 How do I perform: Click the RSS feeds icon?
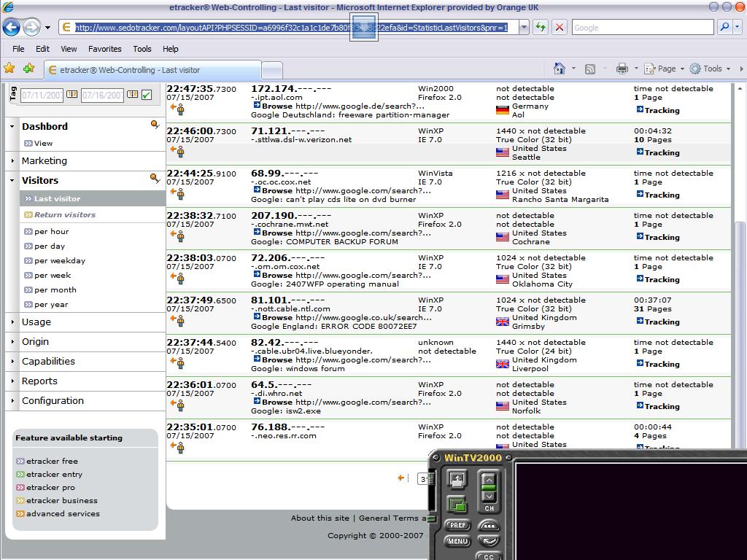point(589,69)
